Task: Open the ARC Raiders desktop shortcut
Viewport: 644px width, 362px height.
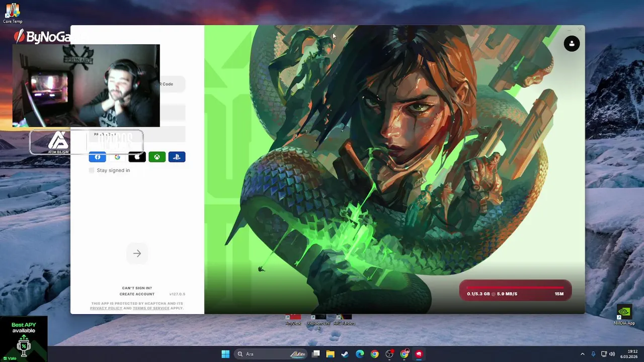Action: (x=344, y=320)
